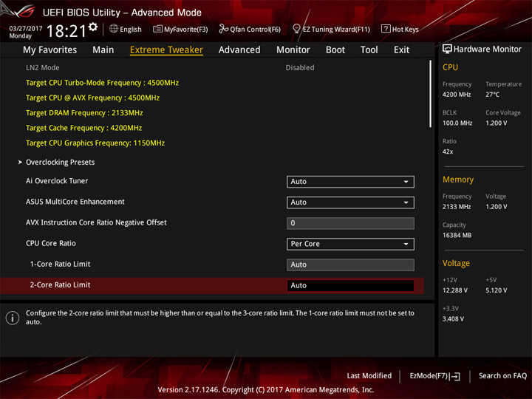Click the info icon beside help text
This screenshot has height=399, width=532.
13,318
